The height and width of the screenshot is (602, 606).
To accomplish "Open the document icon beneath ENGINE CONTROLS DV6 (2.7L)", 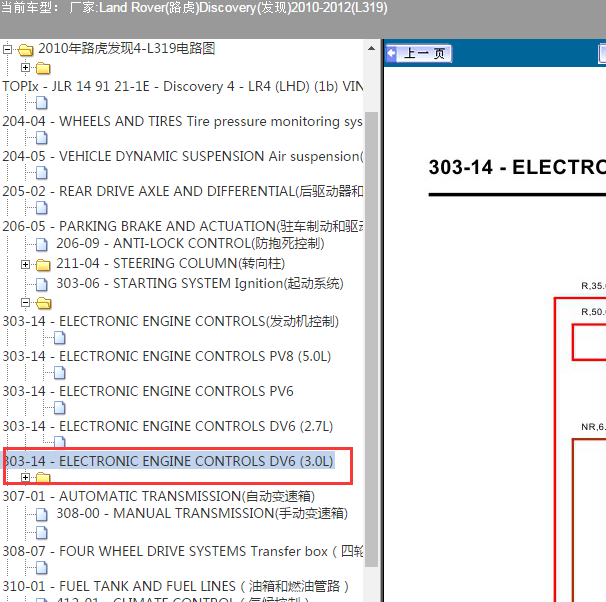I will 60,442.
